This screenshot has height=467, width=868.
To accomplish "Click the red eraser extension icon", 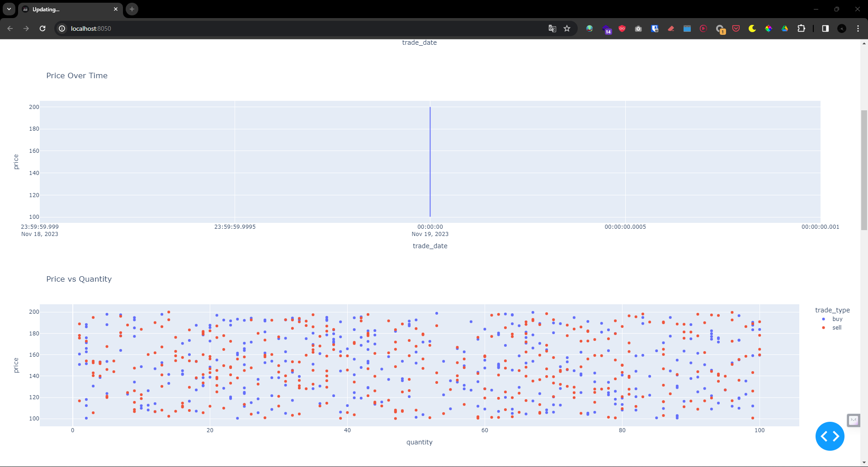I will (x=671, y=28).
